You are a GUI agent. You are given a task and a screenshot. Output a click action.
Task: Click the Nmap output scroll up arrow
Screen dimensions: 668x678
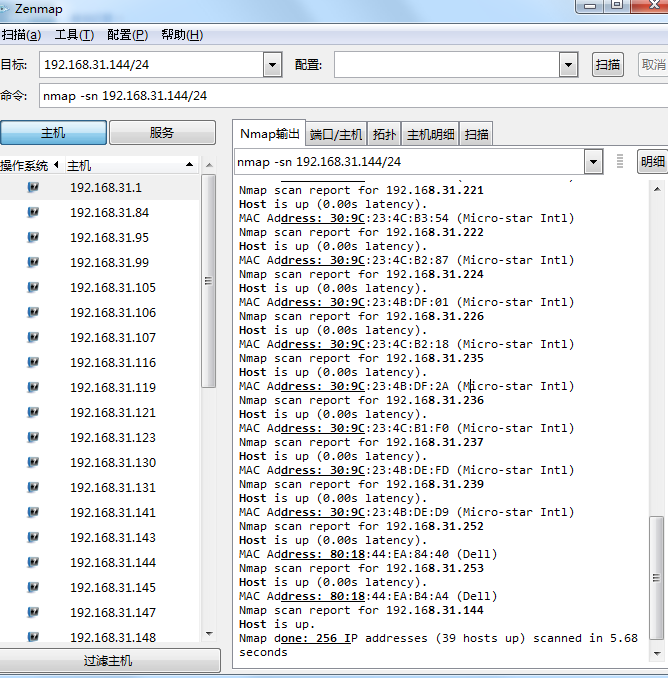pos(657,189)
